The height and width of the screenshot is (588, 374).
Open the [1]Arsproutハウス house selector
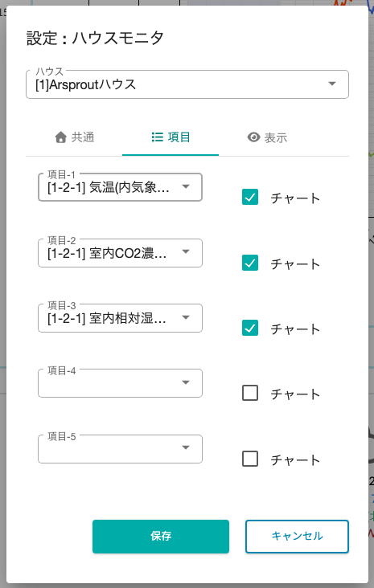click(187, 84)
